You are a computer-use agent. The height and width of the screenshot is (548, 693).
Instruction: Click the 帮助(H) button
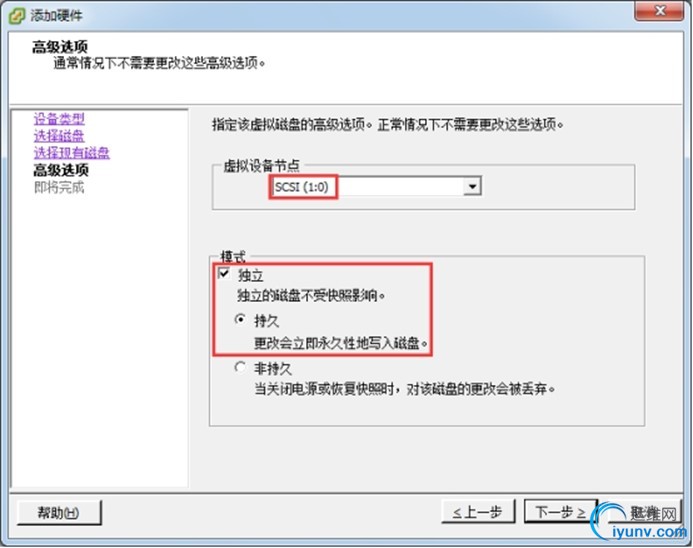pos(59,513)
